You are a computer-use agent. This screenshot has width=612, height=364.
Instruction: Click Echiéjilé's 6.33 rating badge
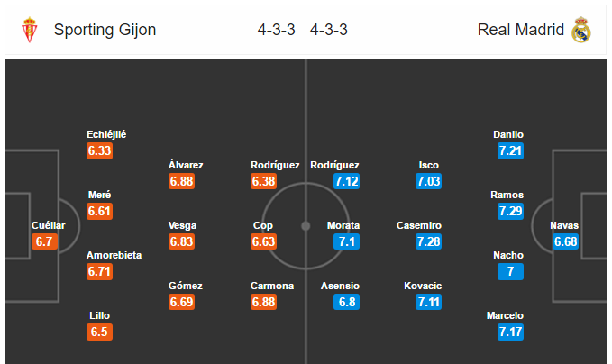tap(99, 150)
